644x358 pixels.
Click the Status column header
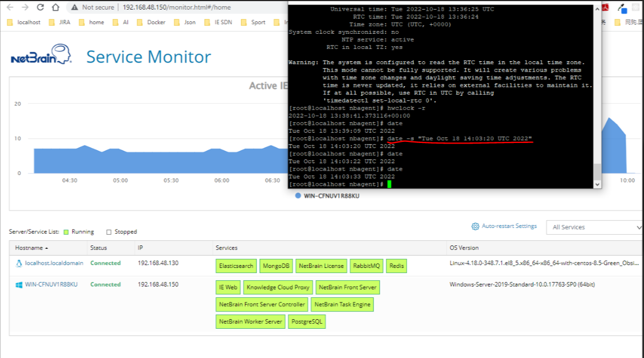click(x=98, y=248)
